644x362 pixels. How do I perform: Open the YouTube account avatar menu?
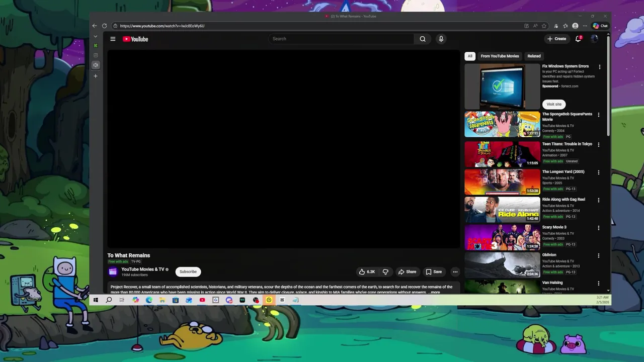click(x=594, y=39)
